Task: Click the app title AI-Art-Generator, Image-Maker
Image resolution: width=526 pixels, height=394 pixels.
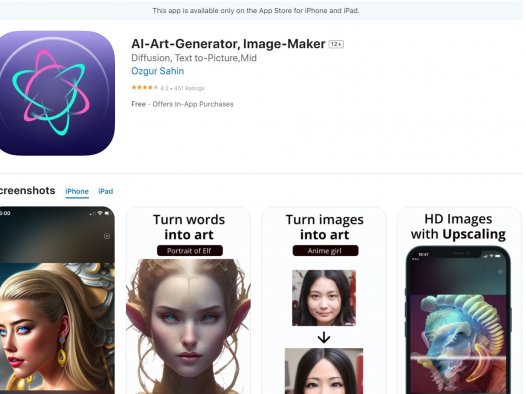Action: tap(228, 44)
